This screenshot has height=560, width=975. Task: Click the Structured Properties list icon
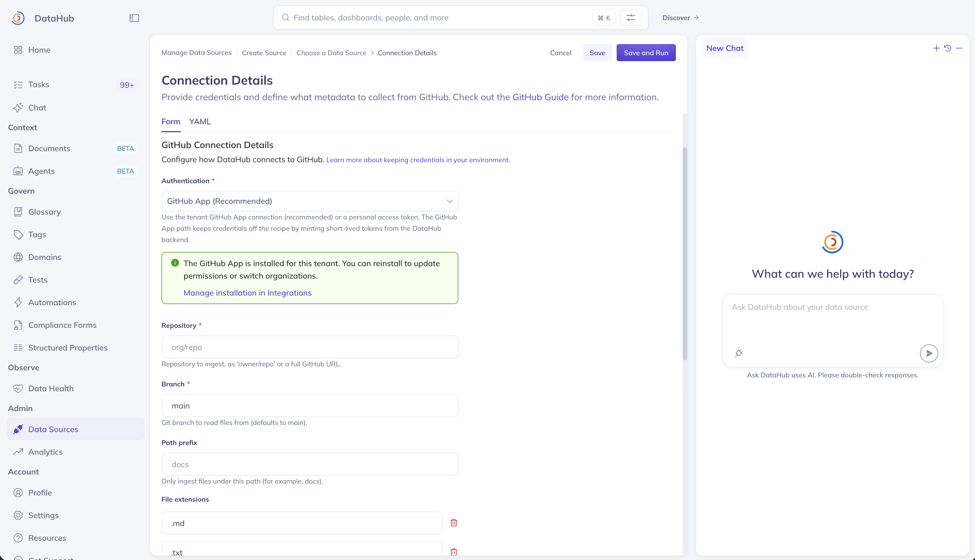(18, 348)
